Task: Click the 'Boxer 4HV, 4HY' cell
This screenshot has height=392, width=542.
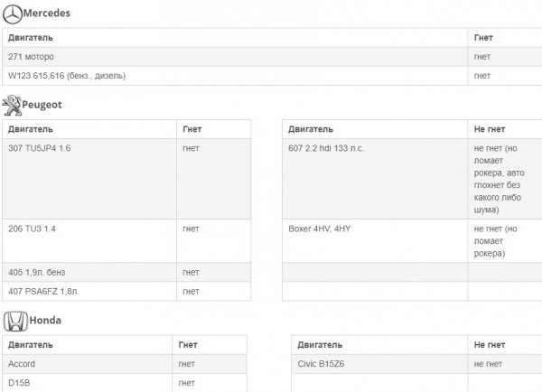Action: point(375,240)
